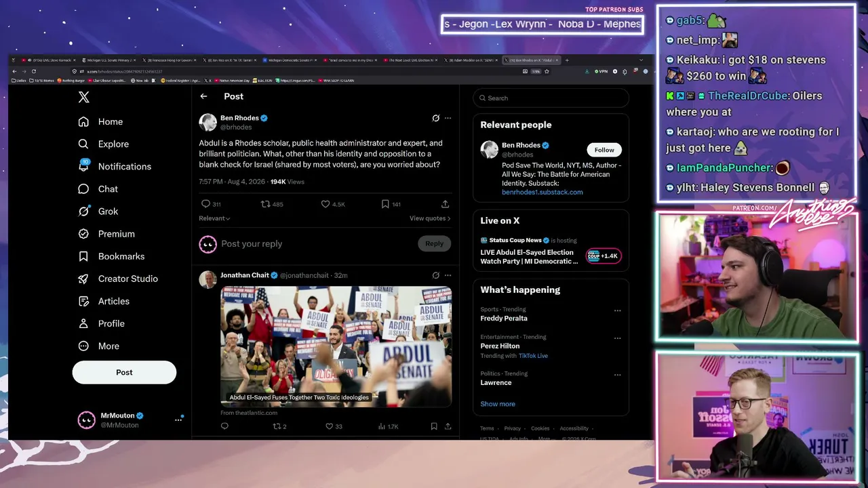This screenshot has width=868, height=488.
Task: Open the Lawrence trending topic
Action: tap(496, 383)
